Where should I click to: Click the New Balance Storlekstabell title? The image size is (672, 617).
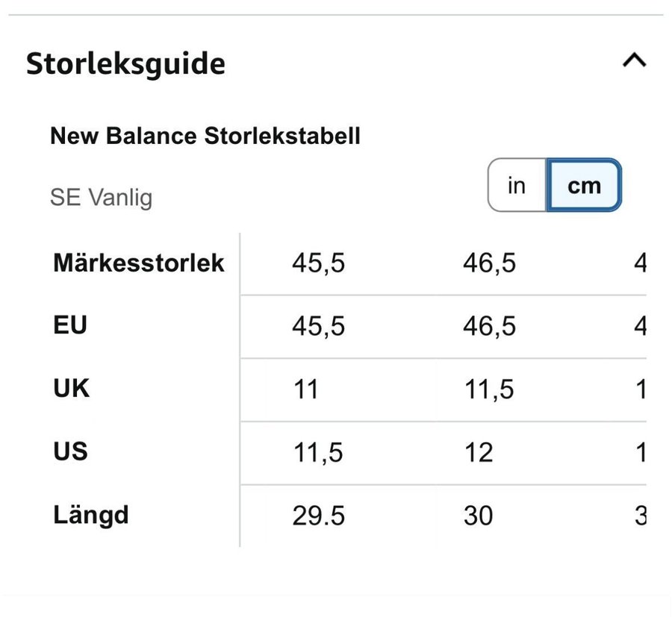pos(205,136)
